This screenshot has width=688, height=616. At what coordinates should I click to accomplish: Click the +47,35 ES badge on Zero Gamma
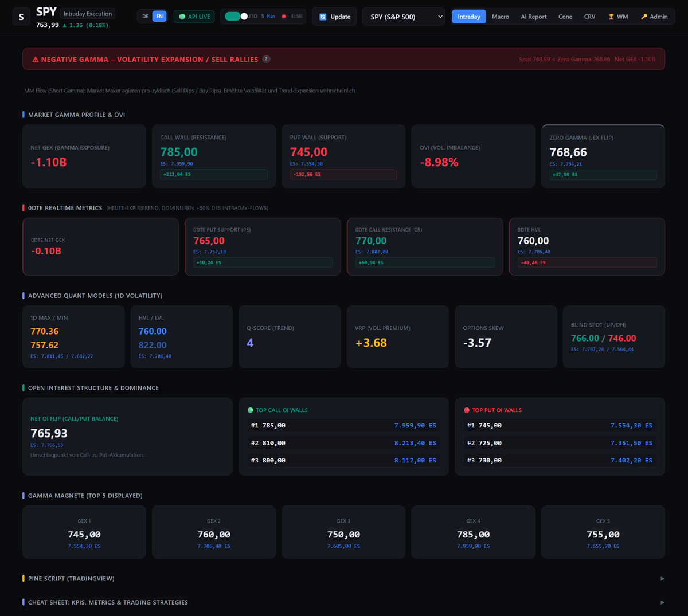pos(603,175)
